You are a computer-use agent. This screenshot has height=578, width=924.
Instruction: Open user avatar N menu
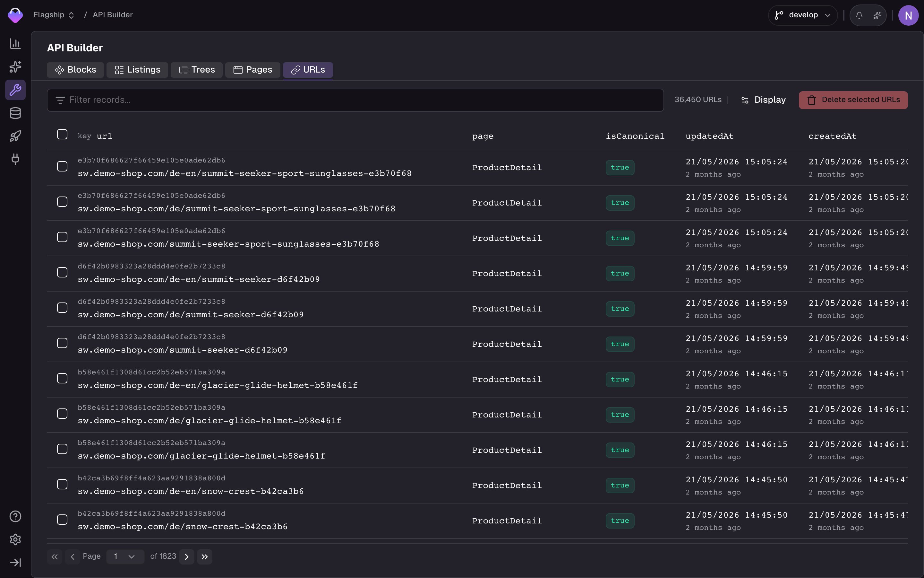[x=908, y=15]
